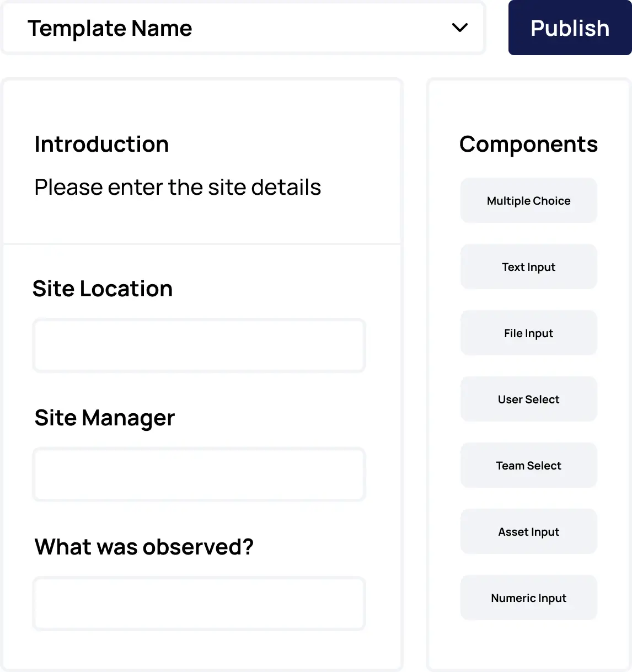Pick the User Select component
Viewport: 632px width, 672px height.
pos(528,399)
